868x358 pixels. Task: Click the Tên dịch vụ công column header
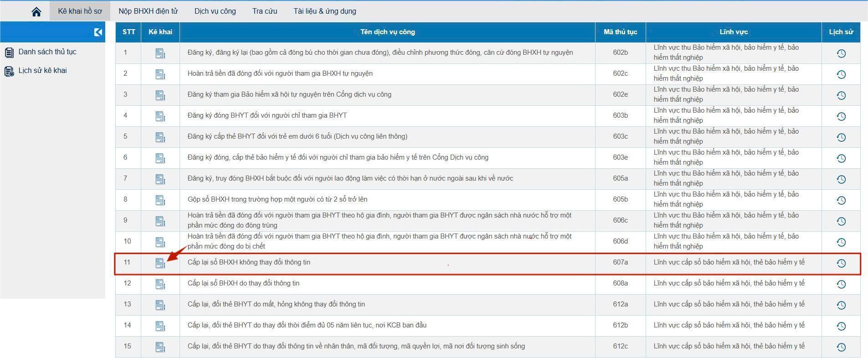(x=387, y=32)
